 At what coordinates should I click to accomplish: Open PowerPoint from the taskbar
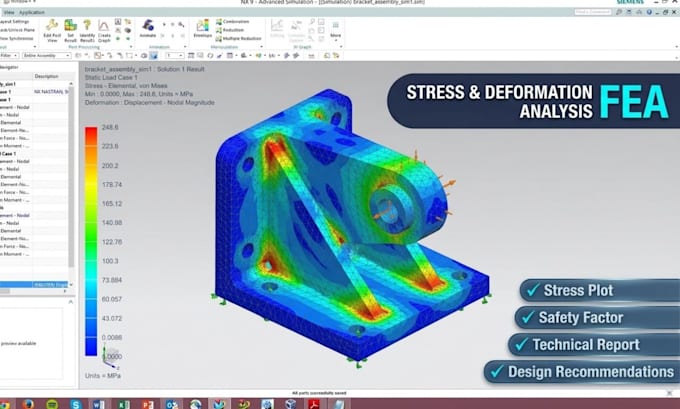pos(148,404)
